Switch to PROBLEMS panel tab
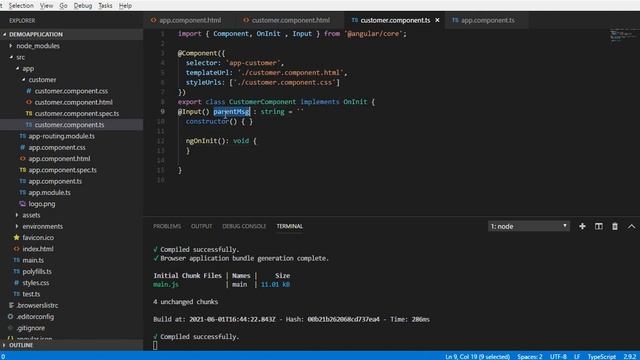The width and height of the screenshot is (640, 360). pyautogui.click(x=167, y=226)
